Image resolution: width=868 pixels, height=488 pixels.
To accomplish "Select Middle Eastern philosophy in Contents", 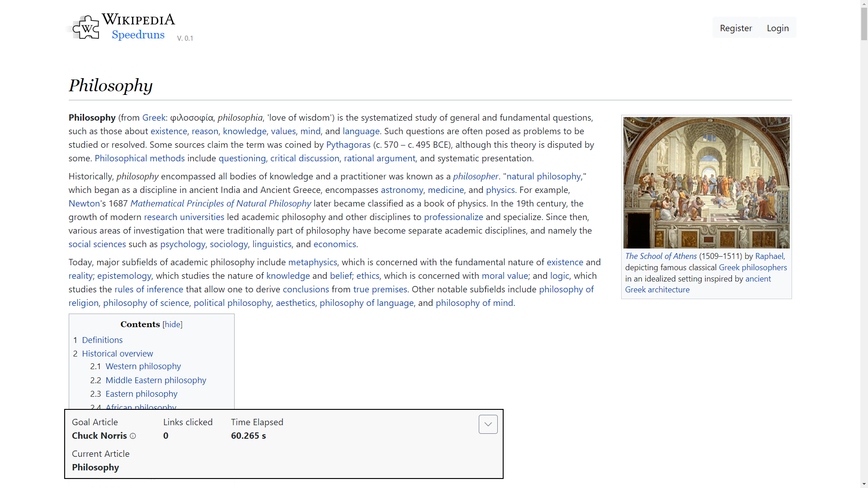I will tap(156, 380).
